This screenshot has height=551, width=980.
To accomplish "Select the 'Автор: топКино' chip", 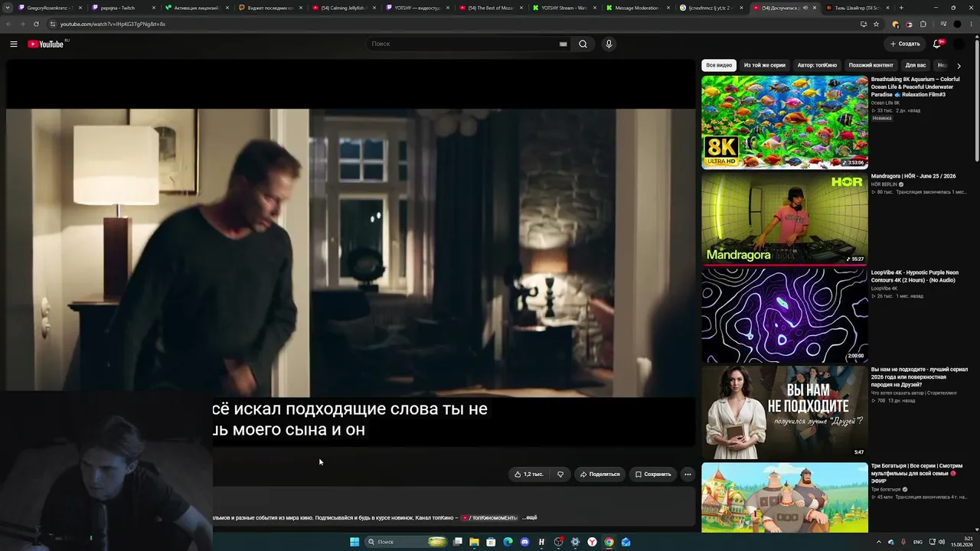I will pos(817,66).
